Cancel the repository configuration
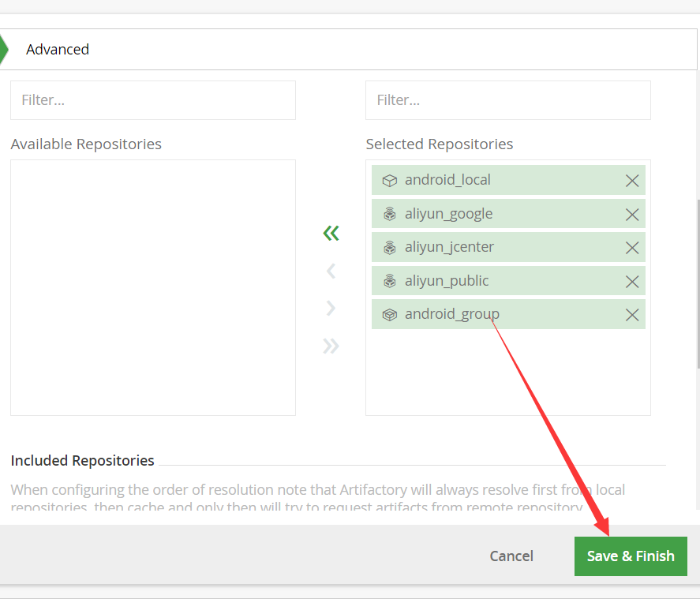 coord(511,556)
